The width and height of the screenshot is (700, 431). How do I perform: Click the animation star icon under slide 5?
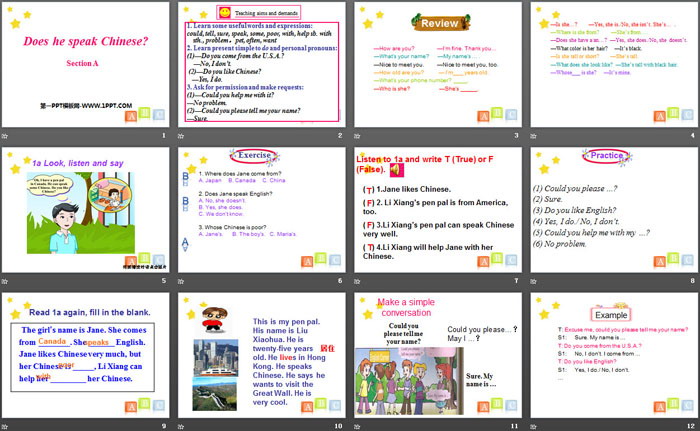(5, 281)
